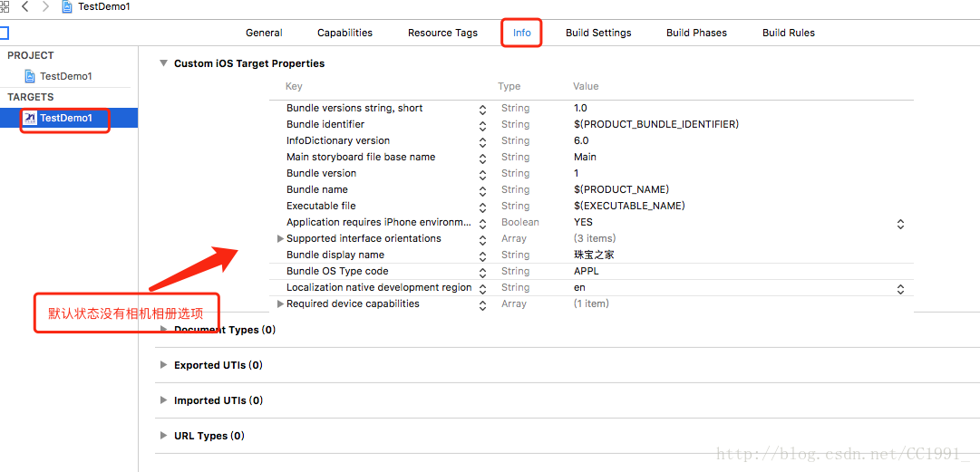This screenshot has width=980, height=472.
Task: Expand the Exported UTIs section
Action: pyautogui.click(x=164, y=364)
